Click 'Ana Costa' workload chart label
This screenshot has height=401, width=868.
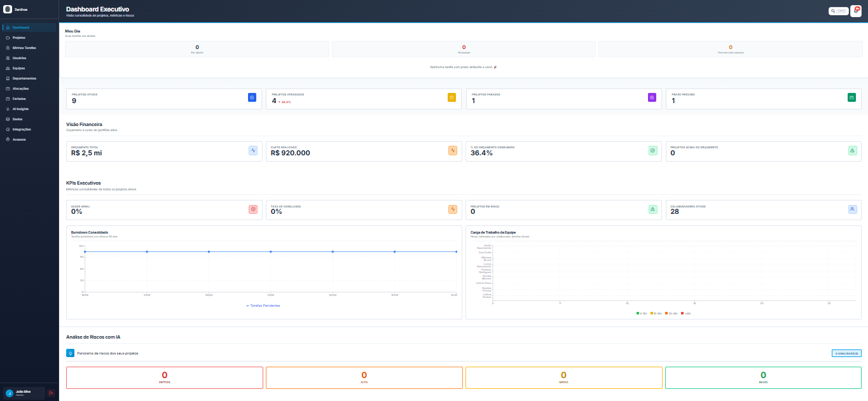(x=485, y=252)
